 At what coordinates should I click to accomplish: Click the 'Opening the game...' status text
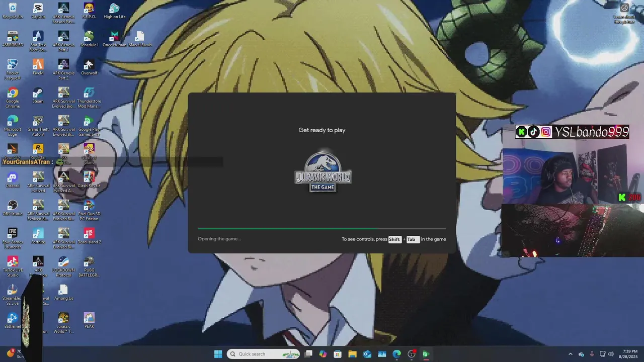coord(219,239)
